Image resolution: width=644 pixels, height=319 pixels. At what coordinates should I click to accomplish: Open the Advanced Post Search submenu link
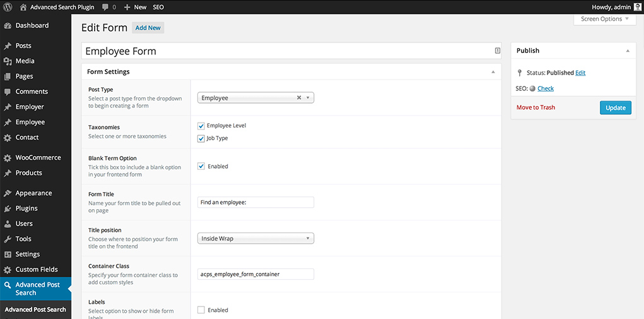[x=35, y=310]
